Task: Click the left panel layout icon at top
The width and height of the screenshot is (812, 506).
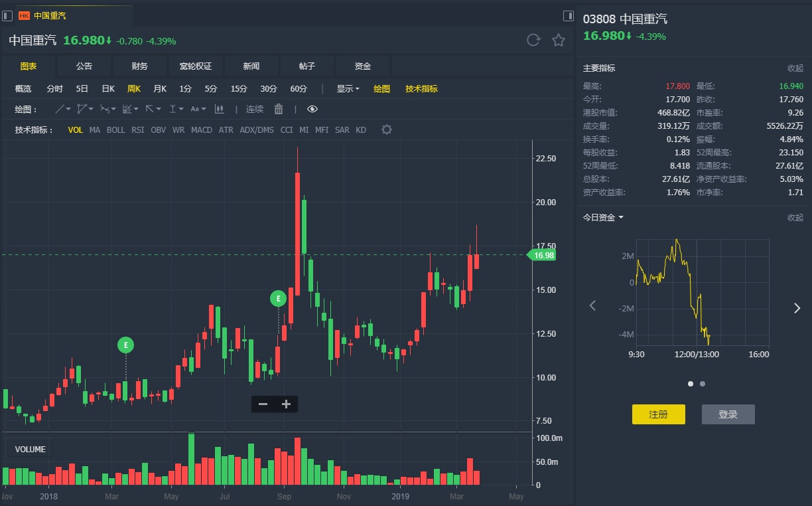Action: coord(6,15)
